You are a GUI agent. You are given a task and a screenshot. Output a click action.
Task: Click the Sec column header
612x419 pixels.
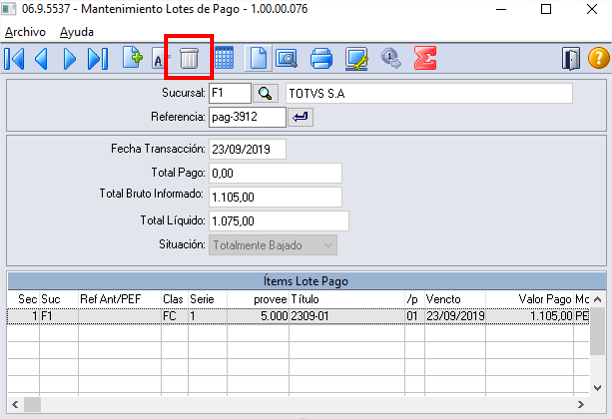[x=23, y=299]
